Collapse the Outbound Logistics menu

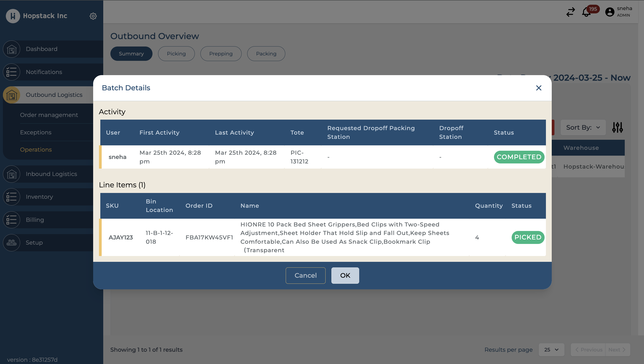(54, 95)
